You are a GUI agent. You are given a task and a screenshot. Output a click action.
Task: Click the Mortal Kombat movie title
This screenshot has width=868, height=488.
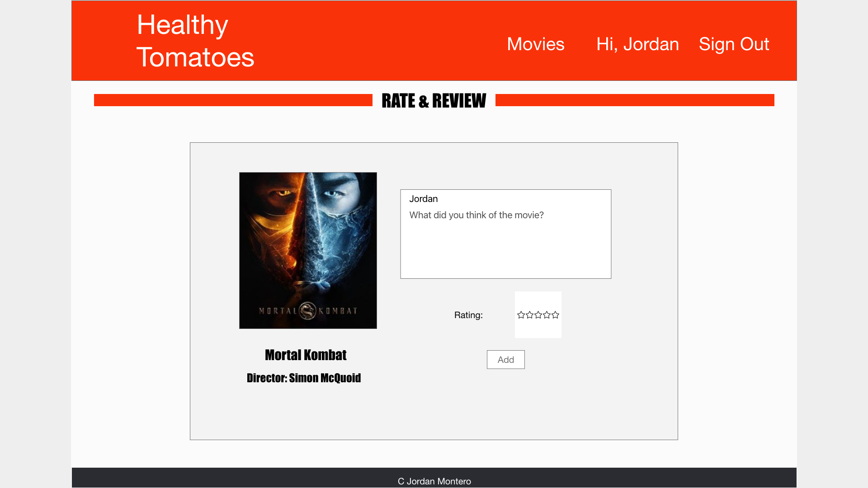(306, 355)
